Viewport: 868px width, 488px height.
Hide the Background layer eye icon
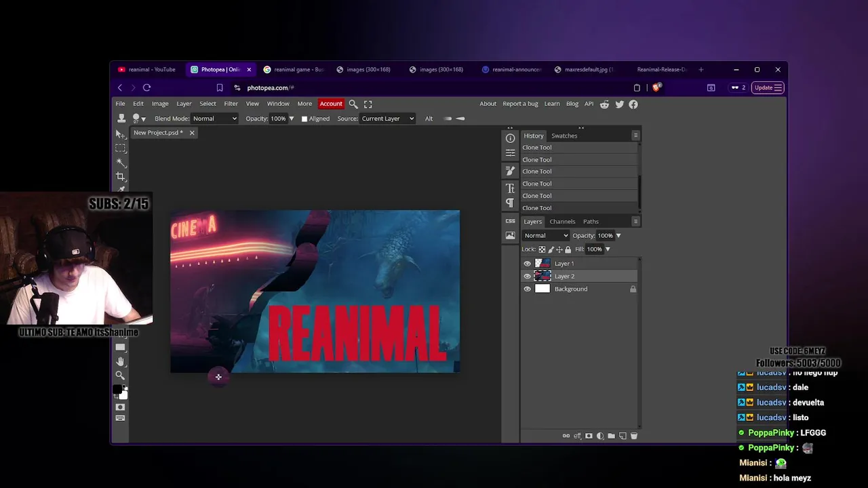(528, 289)
